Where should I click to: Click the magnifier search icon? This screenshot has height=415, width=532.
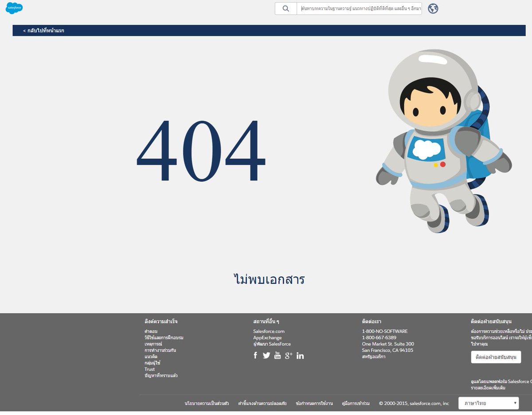click(x=286, y=8)
